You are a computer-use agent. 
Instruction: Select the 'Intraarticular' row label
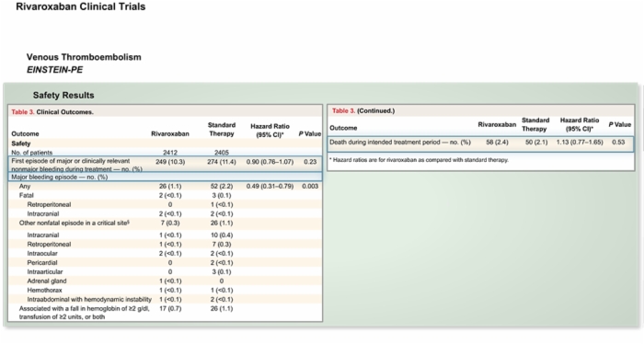(x=45, y=271)
